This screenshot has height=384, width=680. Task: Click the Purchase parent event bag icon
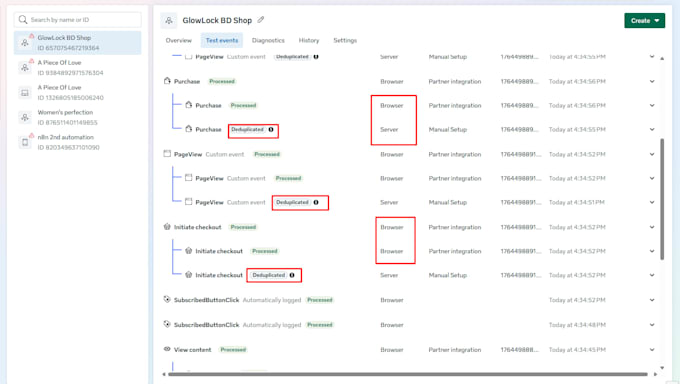(167, 81)
